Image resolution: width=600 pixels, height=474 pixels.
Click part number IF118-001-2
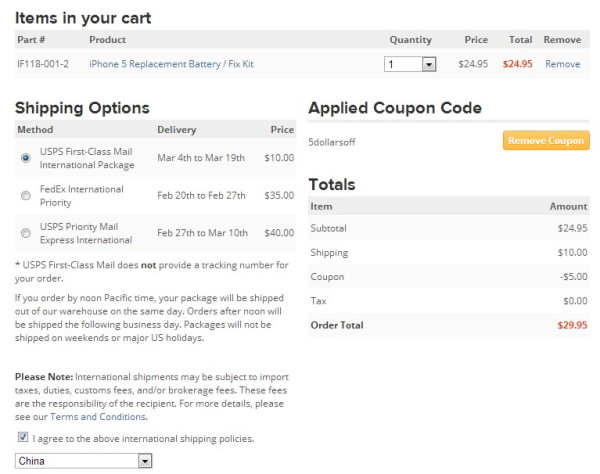(43, 64)
